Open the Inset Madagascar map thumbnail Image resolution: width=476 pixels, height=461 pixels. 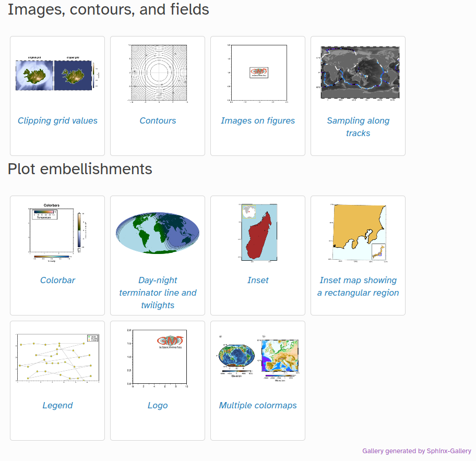258,233
